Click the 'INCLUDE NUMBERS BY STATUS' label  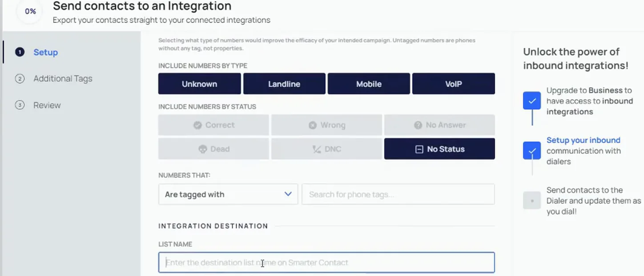(x=207, y=107)
